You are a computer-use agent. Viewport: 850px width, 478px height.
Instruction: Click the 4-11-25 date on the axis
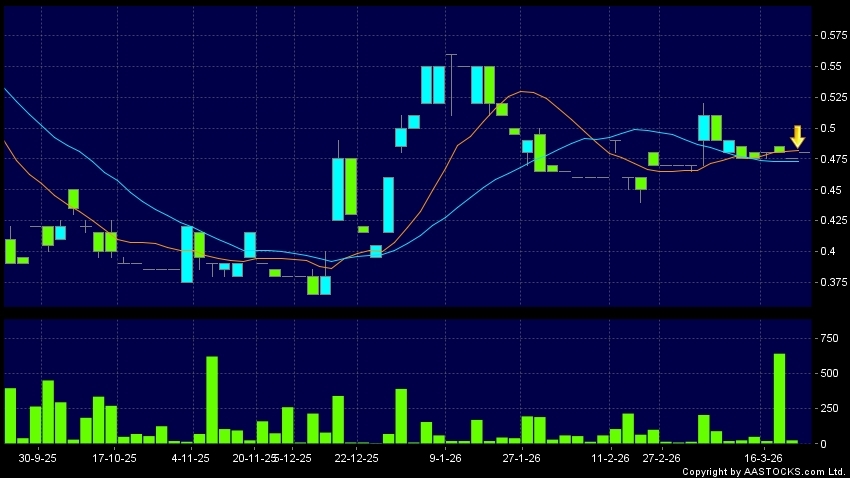(190, 457)
